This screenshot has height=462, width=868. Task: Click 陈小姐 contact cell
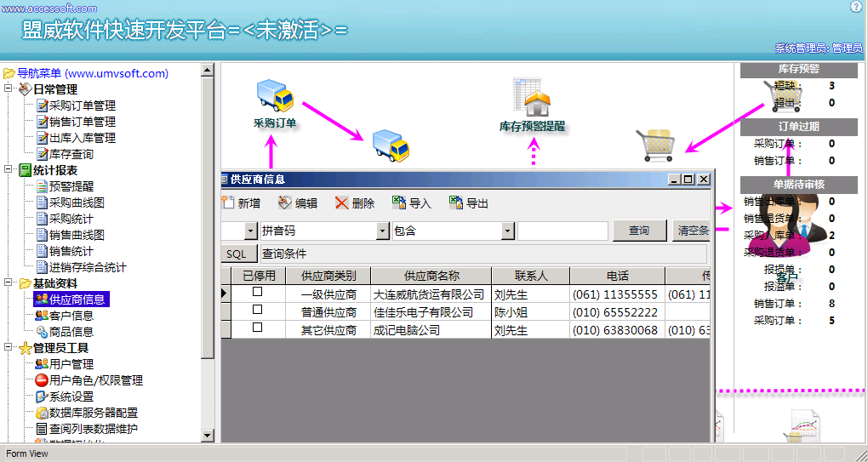coord(531,312)
